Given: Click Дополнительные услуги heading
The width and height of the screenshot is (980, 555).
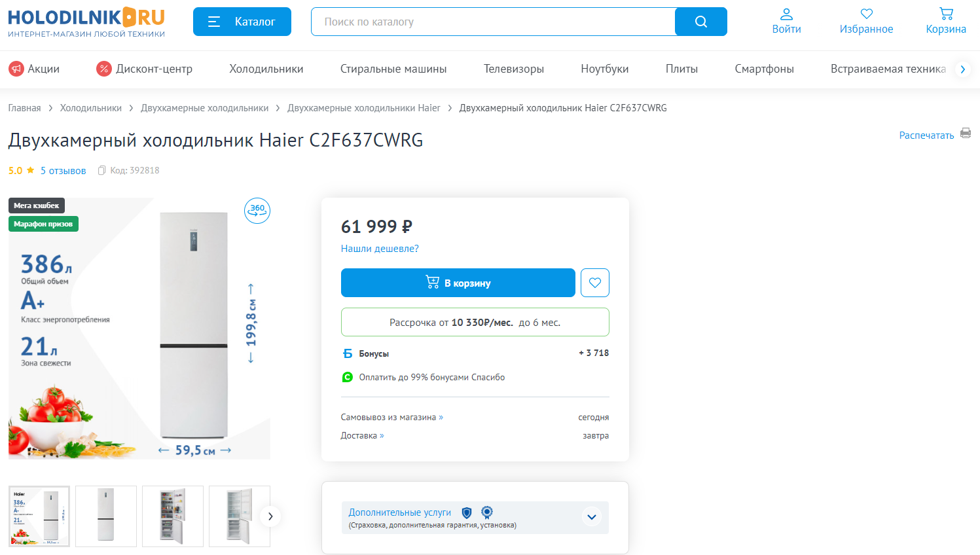Looking at the screenshot, I should [x=400, y=512].
